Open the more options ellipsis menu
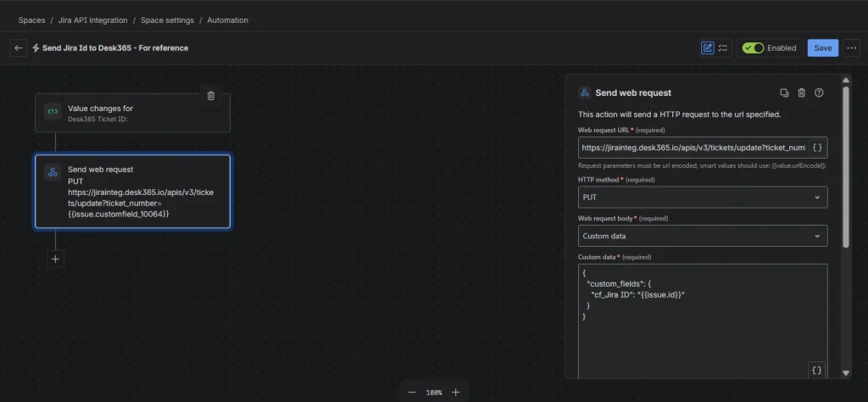This screenshot has height=402, width=868. point(851,48)
